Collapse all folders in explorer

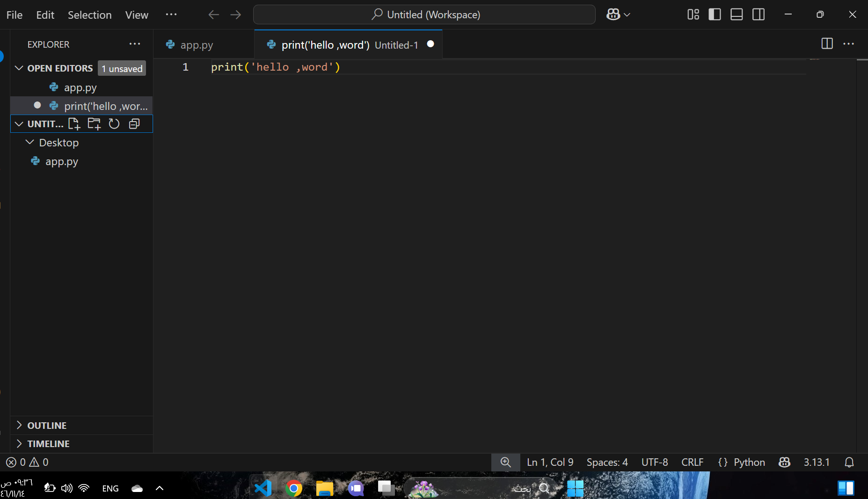coord(134,124)
